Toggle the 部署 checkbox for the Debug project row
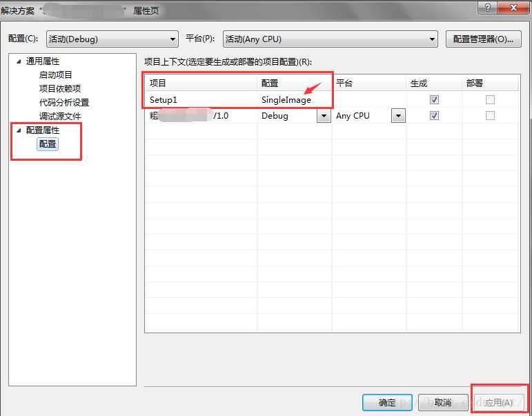The height and width of the screenshot is (416, 532). click(490, 116)
